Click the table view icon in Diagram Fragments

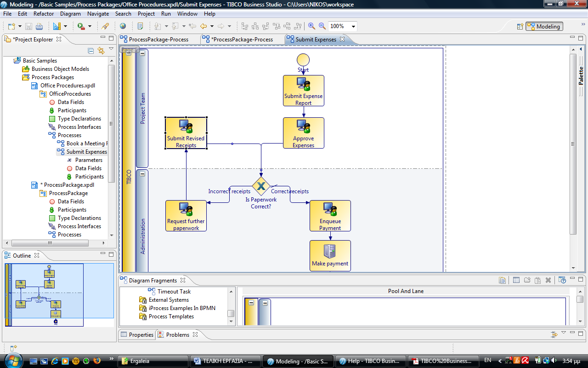[x=516, y=280]
